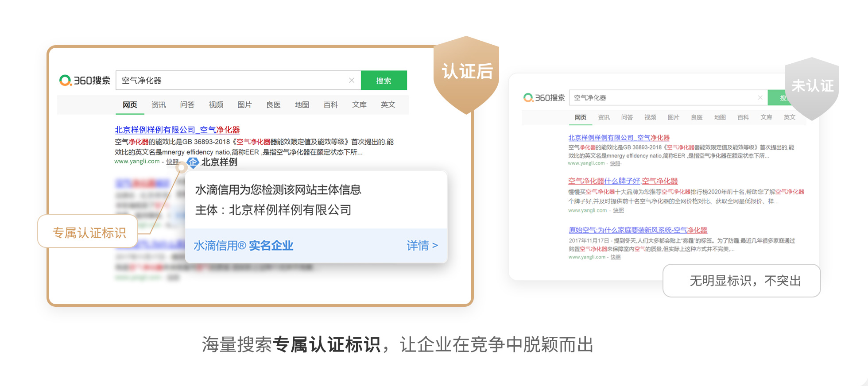Image resolution: width=868 pixels, height=386 pixels.
Task: Clear the left search box with X
Action: 352,80
